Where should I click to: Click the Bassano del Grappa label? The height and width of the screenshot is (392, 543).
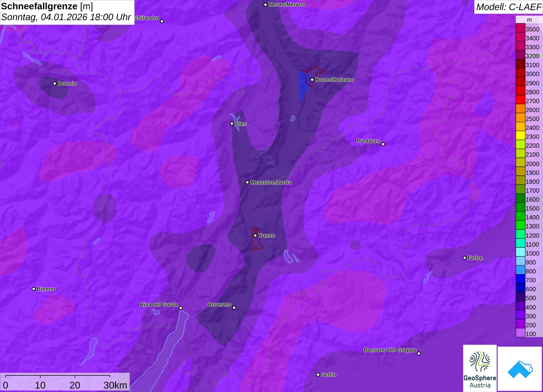[390, 350]
